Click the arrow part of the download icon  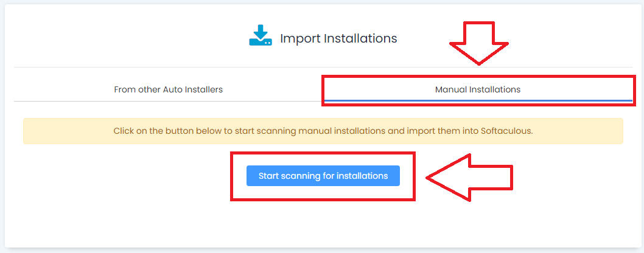(x=261, y=31)
